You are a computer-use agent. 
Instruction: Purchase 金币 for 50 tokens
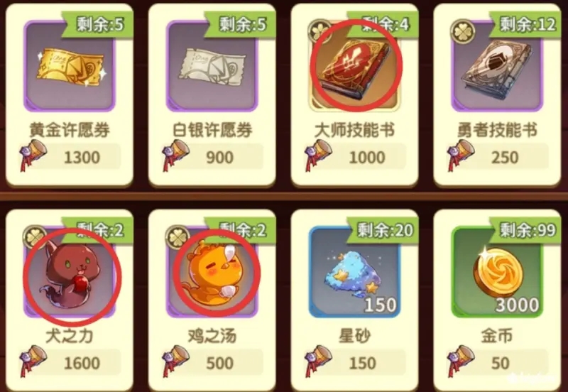click(x=498, y=363)
